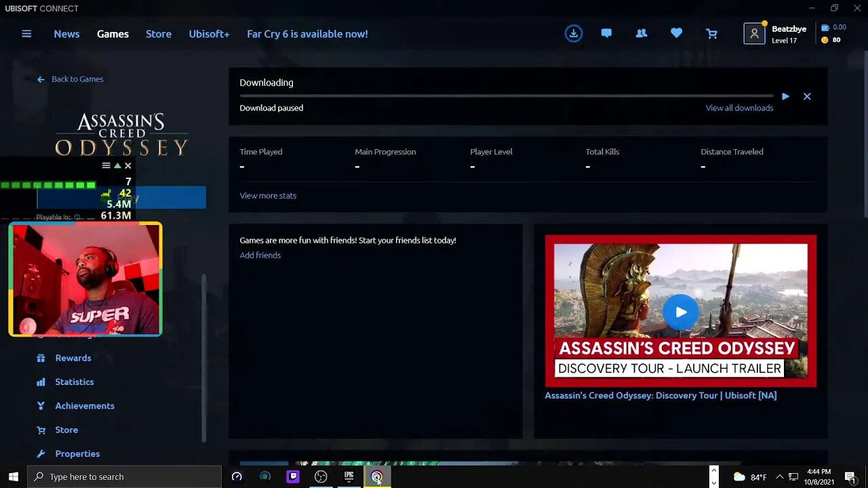Open the shopping cart icon
Viewport: 868px width, 488px height.
point(711,33)
